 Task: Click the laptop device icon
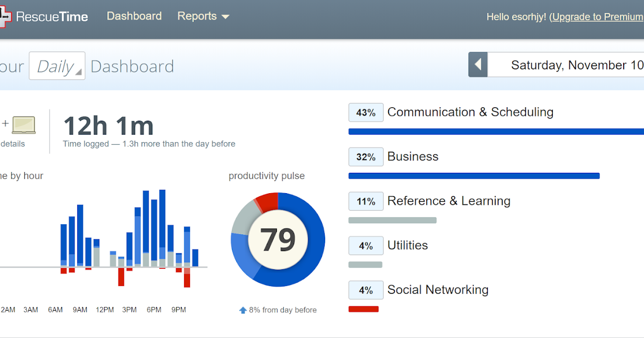(23, 125)
